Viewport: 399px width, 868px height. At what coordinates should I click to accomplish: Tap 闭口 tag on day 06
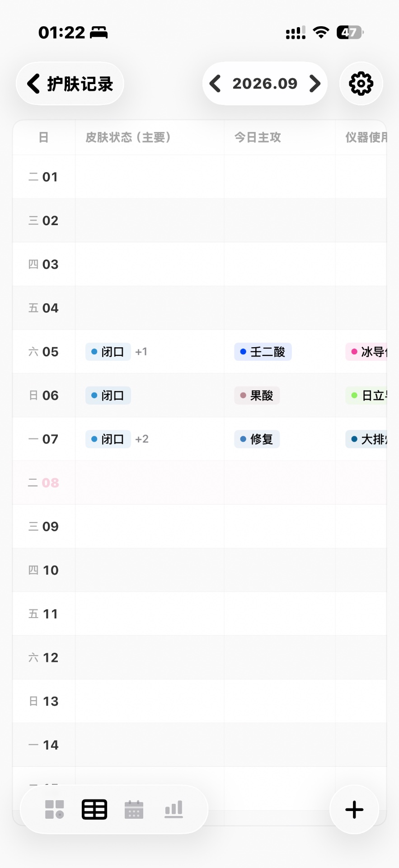click(x=108, y=396)
